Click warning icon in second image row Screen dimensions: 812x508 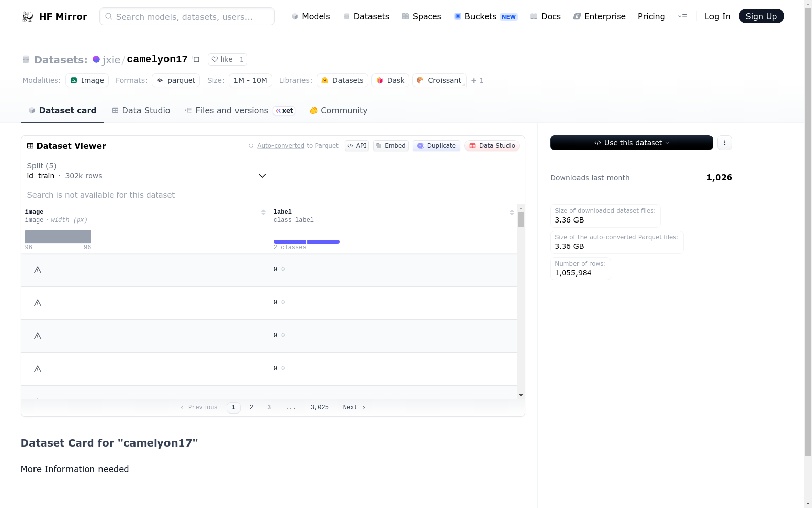[38, 303]
